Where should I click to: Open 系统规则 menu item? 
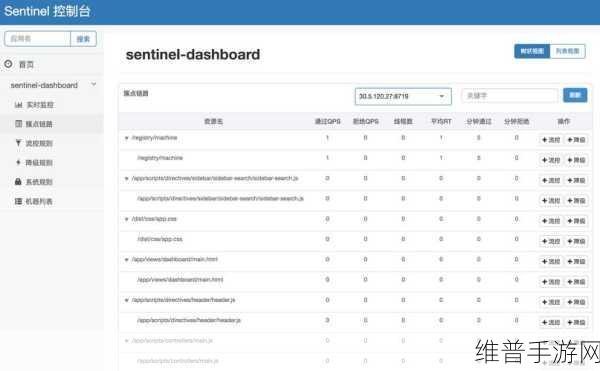tap(39, 182)
